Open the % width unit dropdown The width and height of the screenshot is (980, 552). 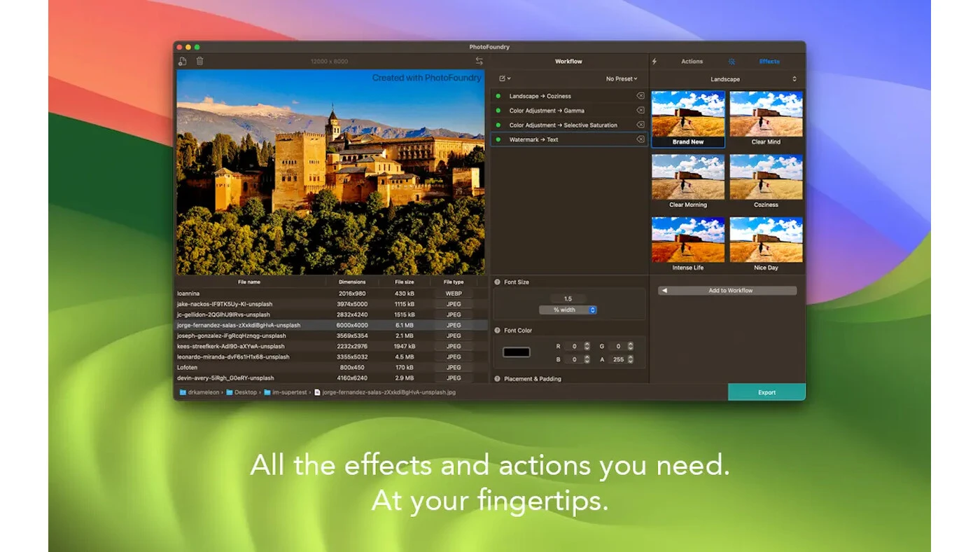tap(568, 310)
